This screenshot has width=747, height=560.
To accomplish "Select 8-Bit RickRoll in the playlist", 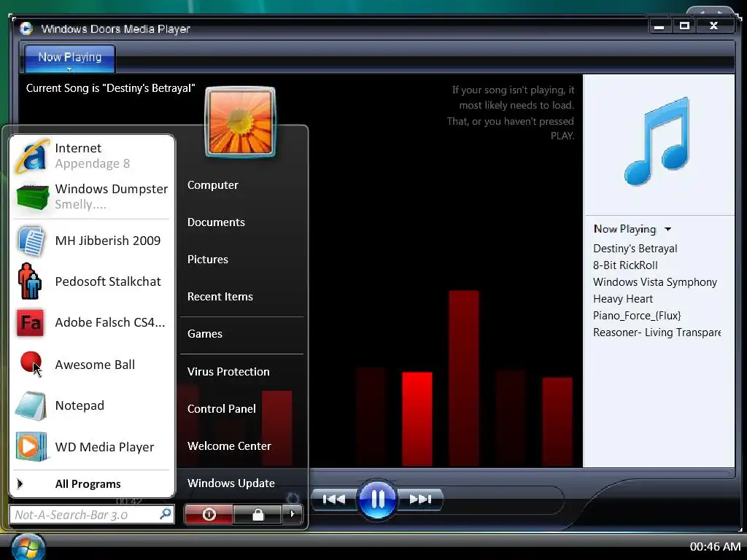I will (x=625, y=265).
